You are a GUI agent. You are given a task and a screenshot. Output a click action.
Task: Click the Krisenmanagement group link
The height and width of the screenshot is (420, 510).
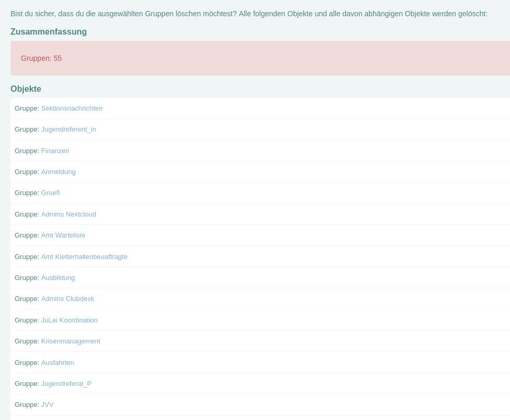71,341
